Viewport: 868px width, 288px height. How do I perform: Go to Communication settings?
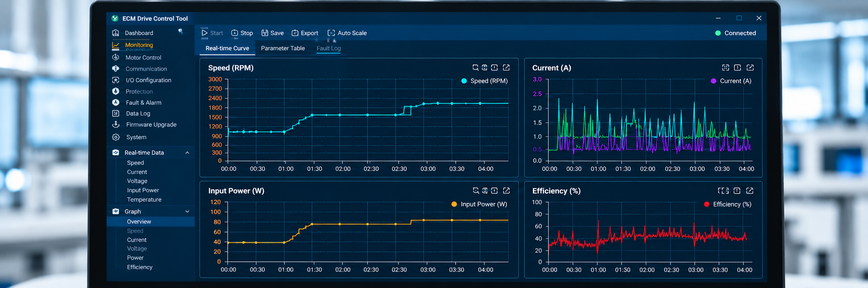[146, 69]
